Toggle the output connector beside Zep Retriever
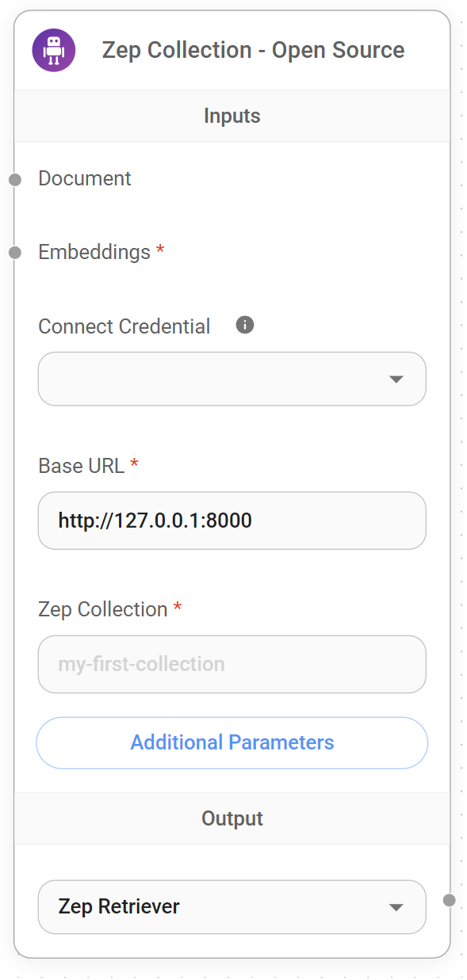Image resolution: width=467 pixels, height=980 pixels. point(450,900)
